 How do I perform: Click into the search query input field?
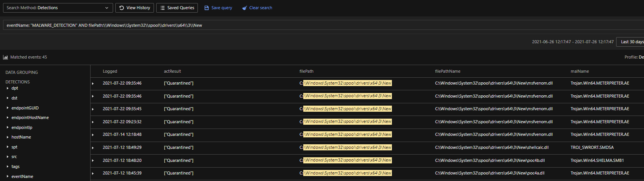[x=306, y=25]
